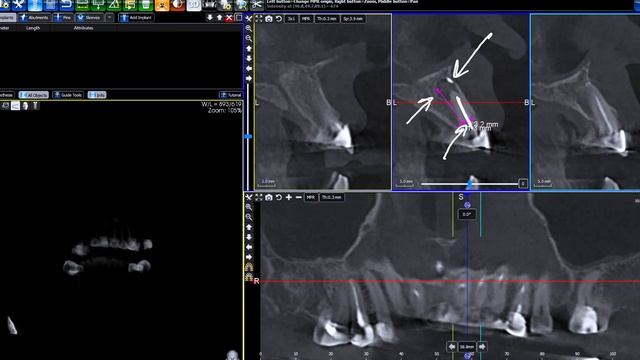Viewport: 640px width, 360px height.
Task: Click the slice position value box between the arrows
Action: (x=467, y=347)
